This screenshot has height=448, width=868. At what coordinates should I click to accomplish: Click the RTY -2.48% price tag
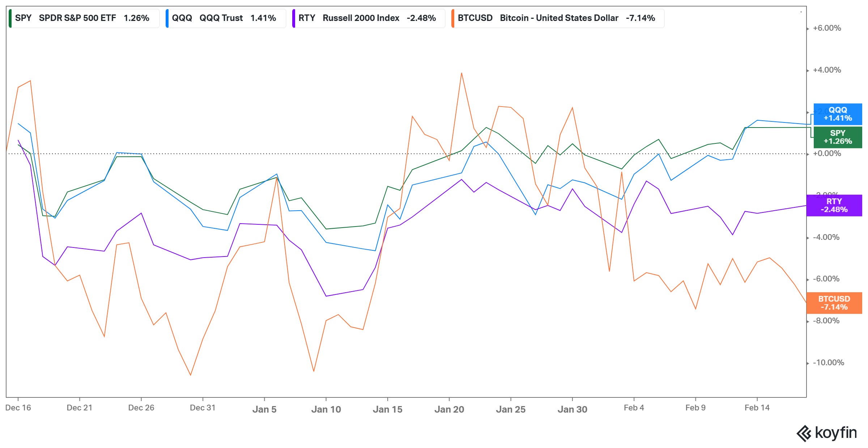pyautogui.click(x=834, y=206)
